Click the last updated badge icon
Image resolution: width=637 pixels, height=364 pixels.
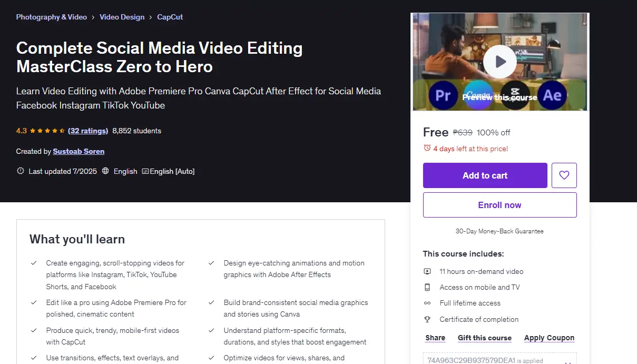pos(21,171)
